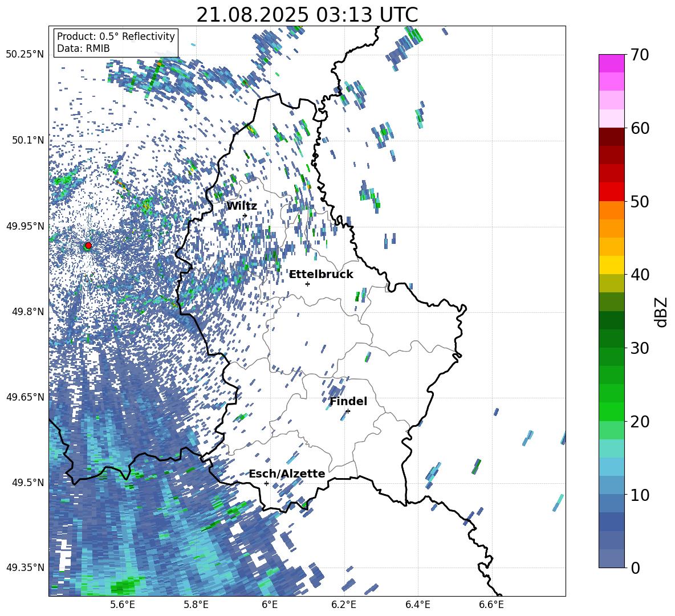Click the 6°E longitude label

[270, 605]
